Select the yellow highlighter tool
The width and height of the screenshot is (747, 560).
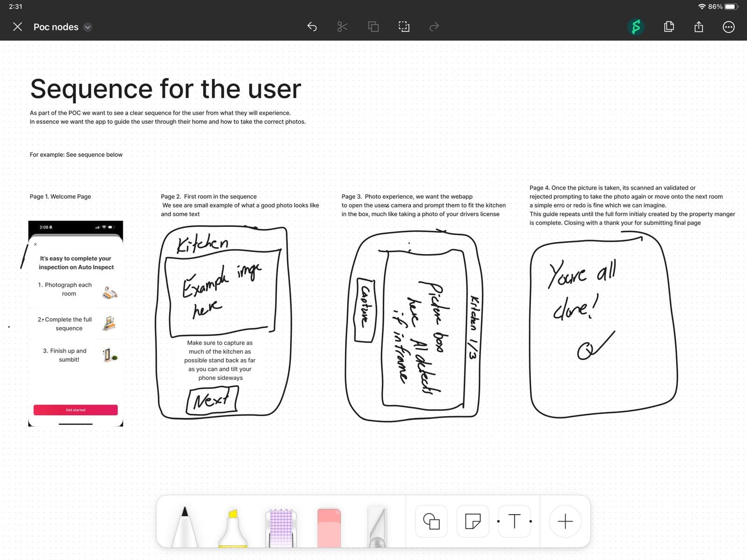pyautogui.click(x=233, y=528)
